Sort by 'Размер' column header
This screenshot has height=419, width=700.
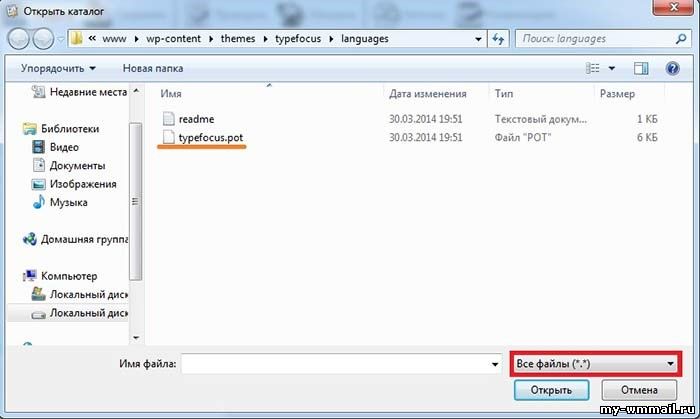pyautogui.click(x=617, y=94)
